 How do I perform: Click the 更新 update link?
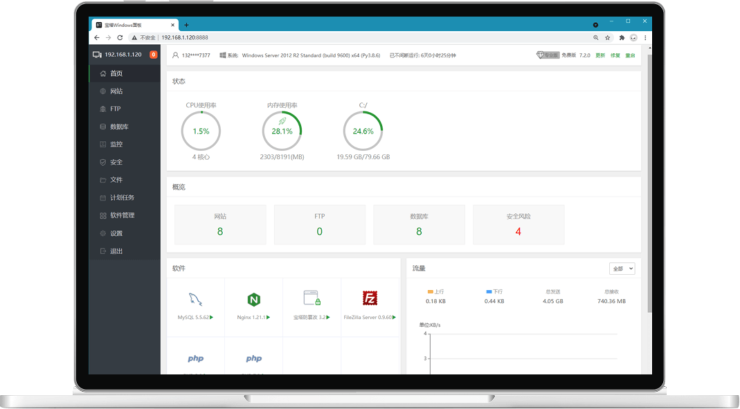[x=600, y=55]
